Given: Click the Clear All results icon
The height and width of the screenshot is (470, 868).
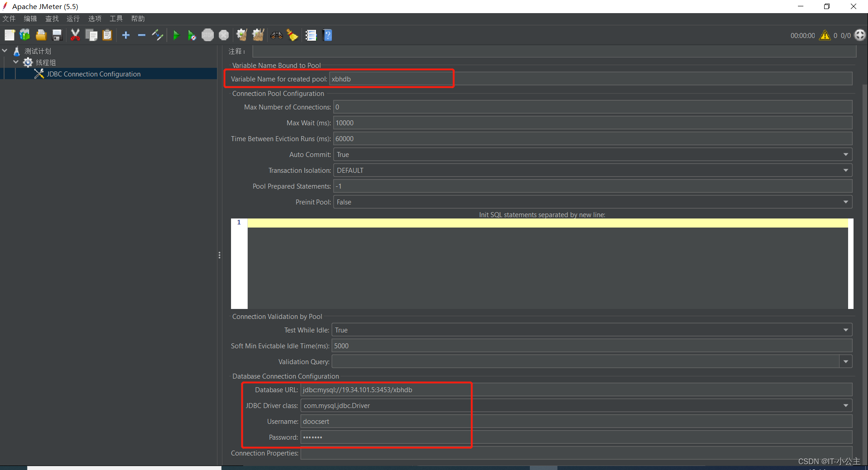Looking at the screenshot, I should (258, 35).
